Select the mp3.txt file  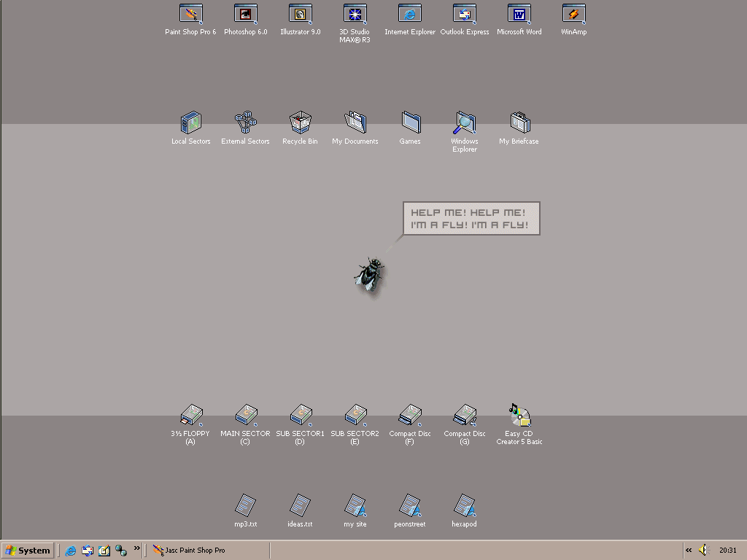[x=246, y=505]
